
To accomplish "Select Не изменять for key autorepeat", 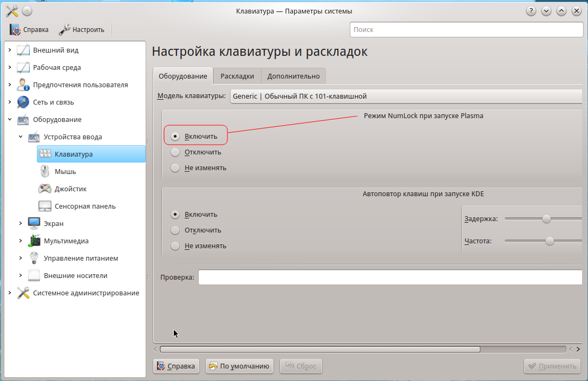I will point(175,246).
